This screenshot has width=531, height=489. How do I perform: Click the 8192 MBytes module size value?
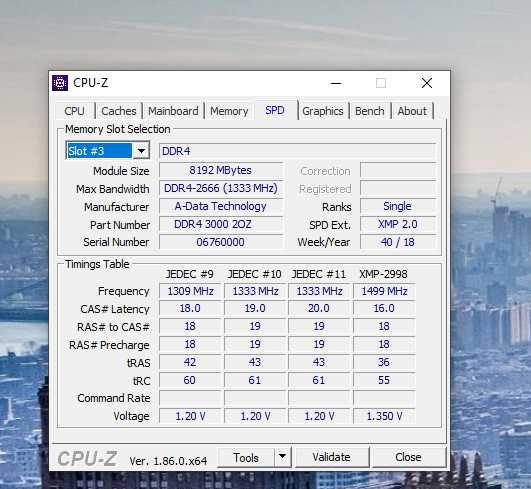[x=220, y=170]
